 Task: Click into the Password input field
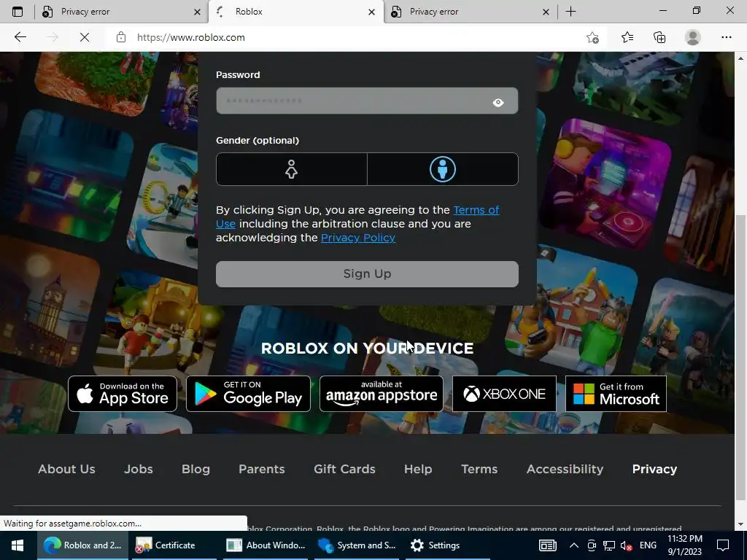click(x=367, y=101)
